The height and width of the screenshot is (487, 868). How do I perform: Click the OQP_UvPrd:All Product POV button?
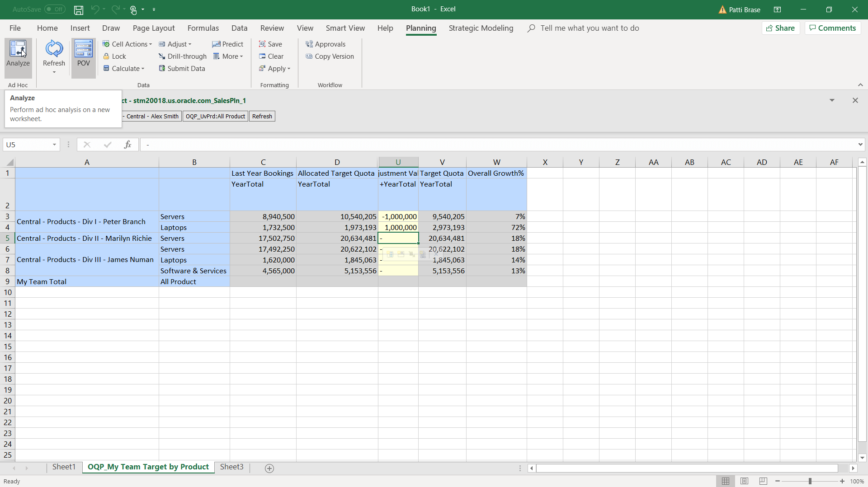click(215, 116)
